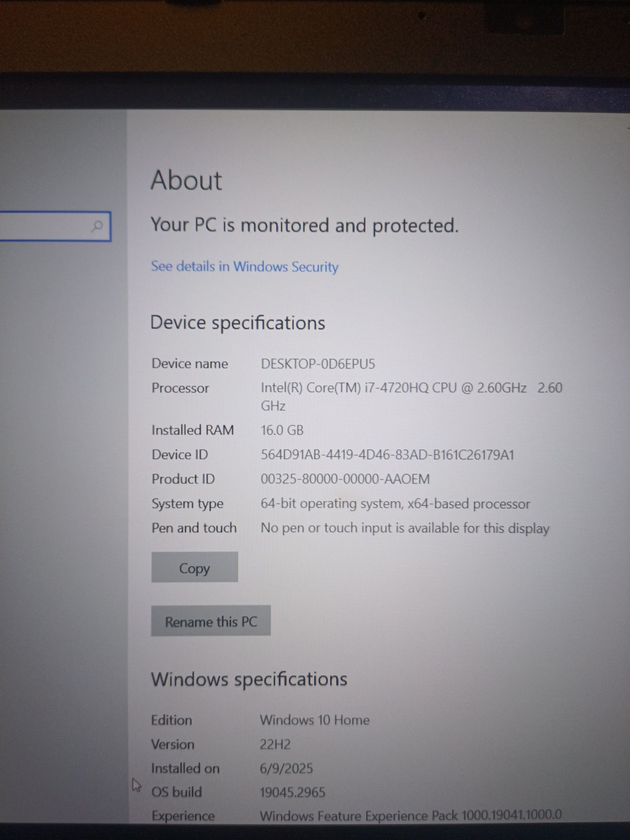Select the 'Your PC is monitored and protected.' text
Image resolution: width=630 pixels, height=840 pixels.
pos(304,226)
